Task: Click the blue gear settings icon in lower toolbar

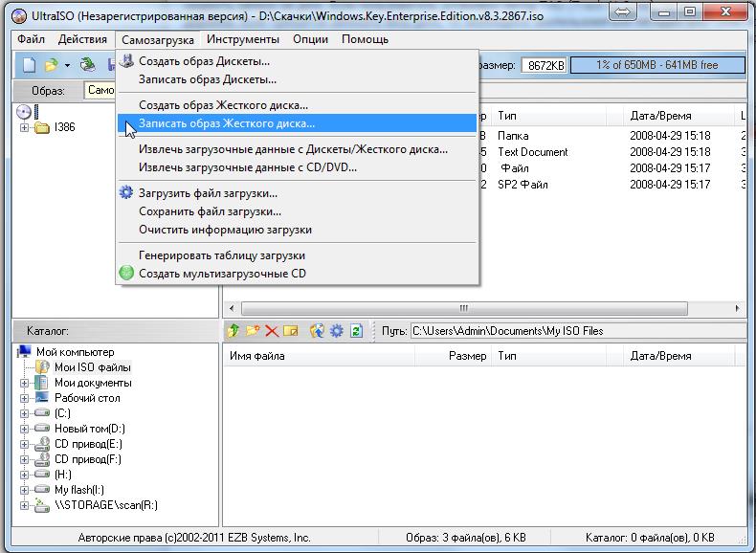Action: [x=336, y=331]
